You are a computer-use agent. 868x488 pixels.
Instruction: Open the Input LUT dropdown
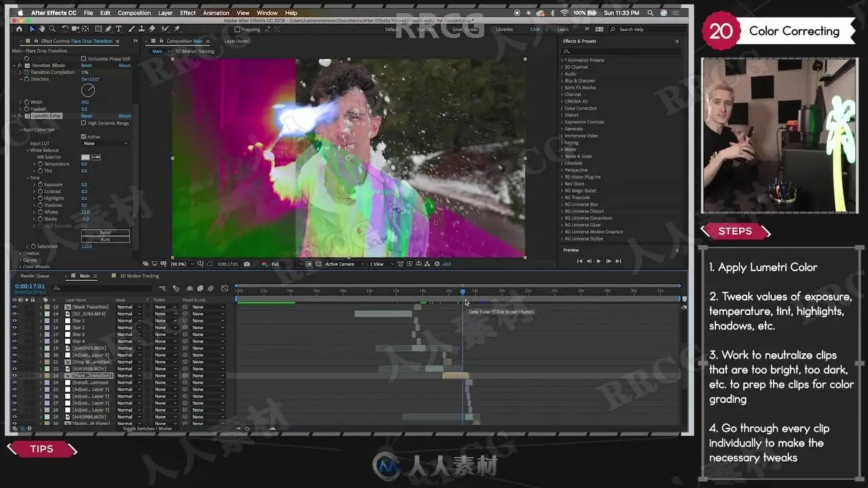coord(105,143)
